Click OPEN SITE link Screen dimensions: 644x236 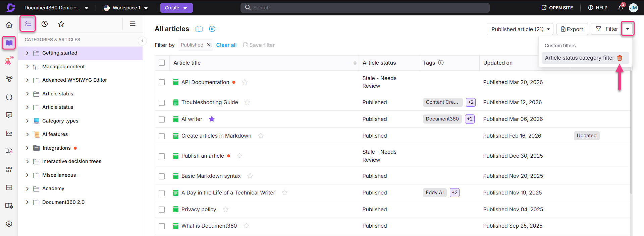coord(557,8)
